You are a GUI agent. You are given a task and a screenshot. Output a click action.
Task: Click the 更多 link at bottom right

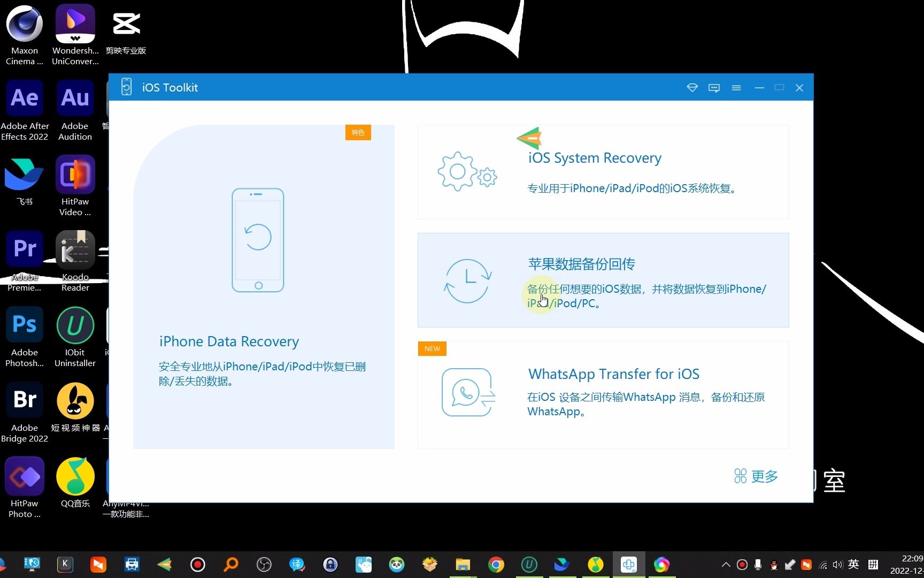click(x=765, y=476)
